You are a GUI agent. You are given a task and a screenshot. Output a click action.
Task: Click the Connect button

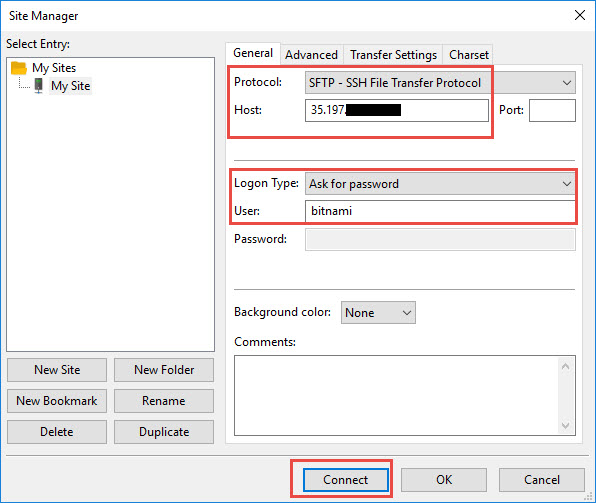(x=346, y=480)
